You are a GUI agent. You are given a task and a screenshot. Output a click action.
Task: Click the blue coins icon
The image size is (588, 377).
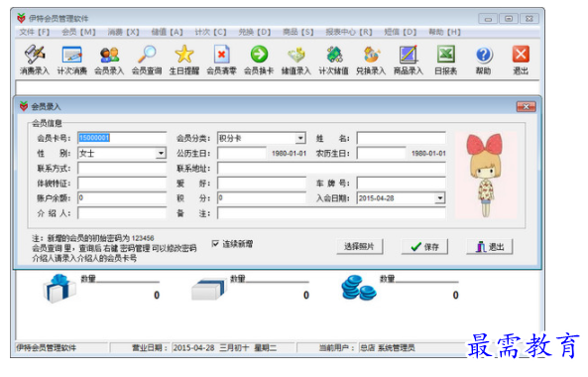358,288
